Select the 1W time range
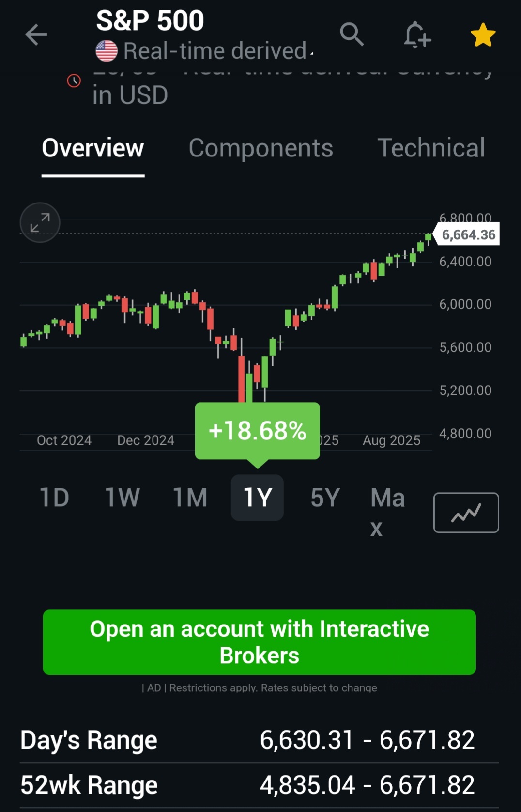This screenshot has height=812, width=521. pos(122,498)
